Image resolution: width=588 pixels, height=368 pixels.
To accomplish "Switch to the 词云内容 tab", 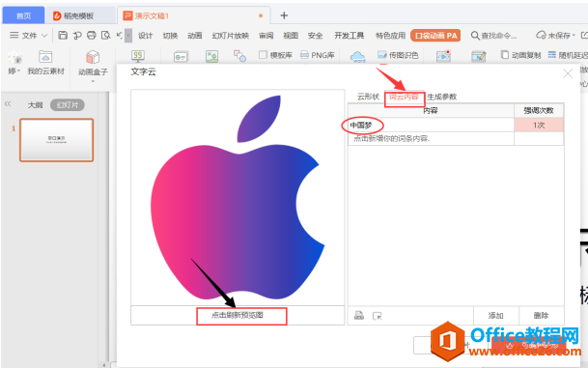I will (x=404, y=97).
